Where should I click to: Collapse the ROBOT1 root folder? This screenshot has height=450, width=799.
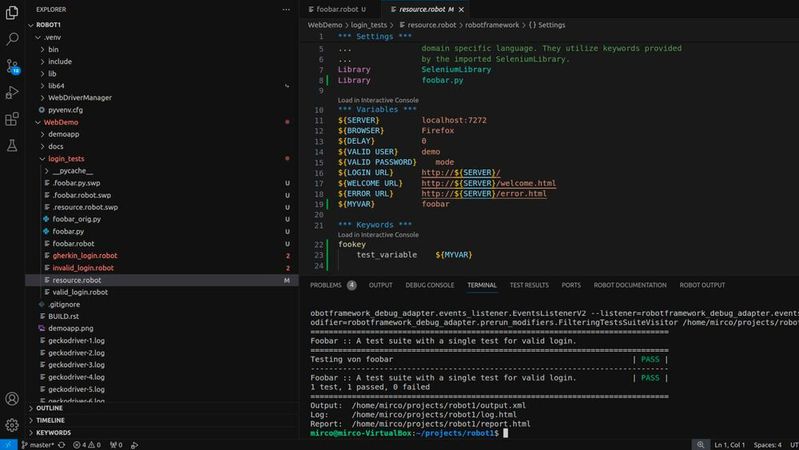click(x=31, y=25)
